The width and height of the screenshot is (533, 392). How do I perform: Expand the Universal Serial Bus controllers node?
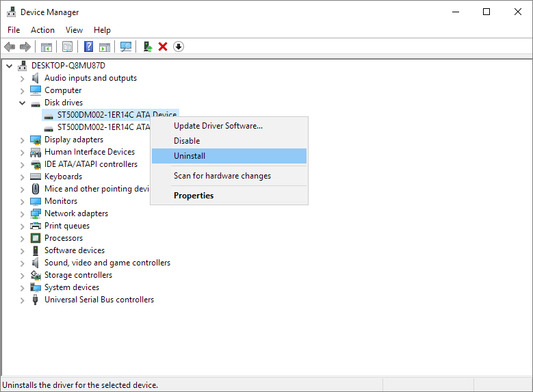(x=23, y=300)
